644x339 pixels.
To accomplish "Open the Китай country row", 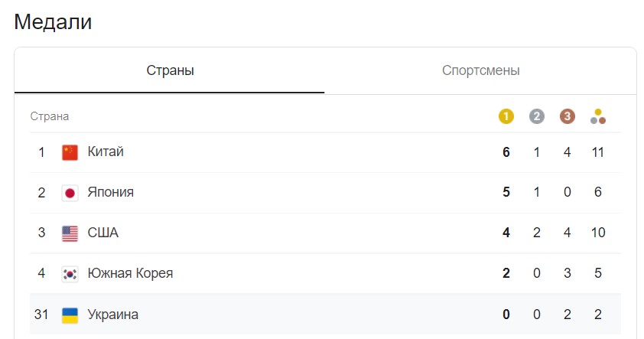I will click(325, 152).
